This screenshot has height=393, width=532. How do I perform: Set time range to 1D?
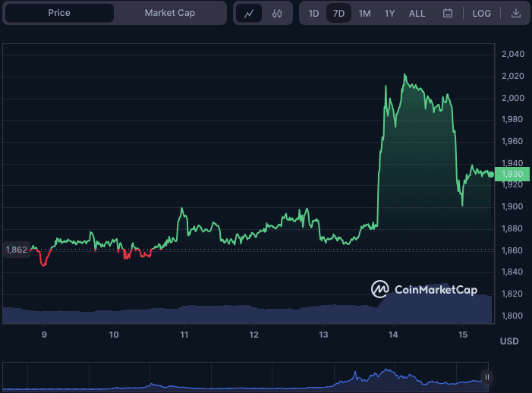[x=313, y=13]
